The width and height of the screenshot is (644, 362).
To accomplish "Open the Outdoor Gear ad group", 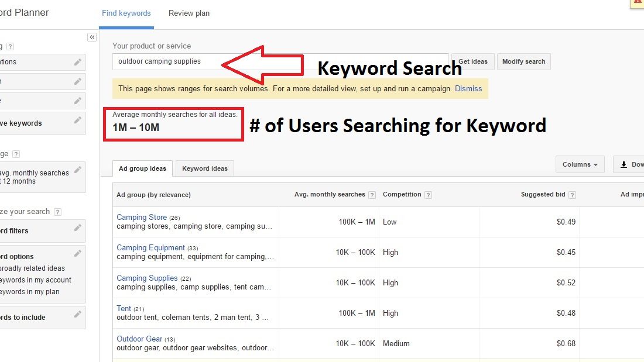I will (x=139, y=339).
